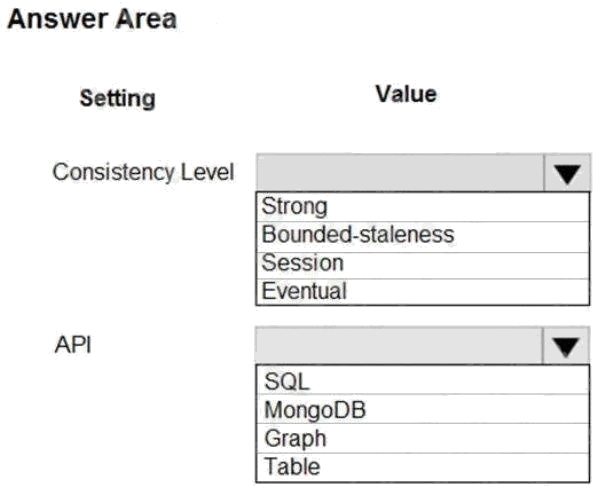Click the word Level in the setting label
Viewport: 600px width, 503px height.
(207, 172)
